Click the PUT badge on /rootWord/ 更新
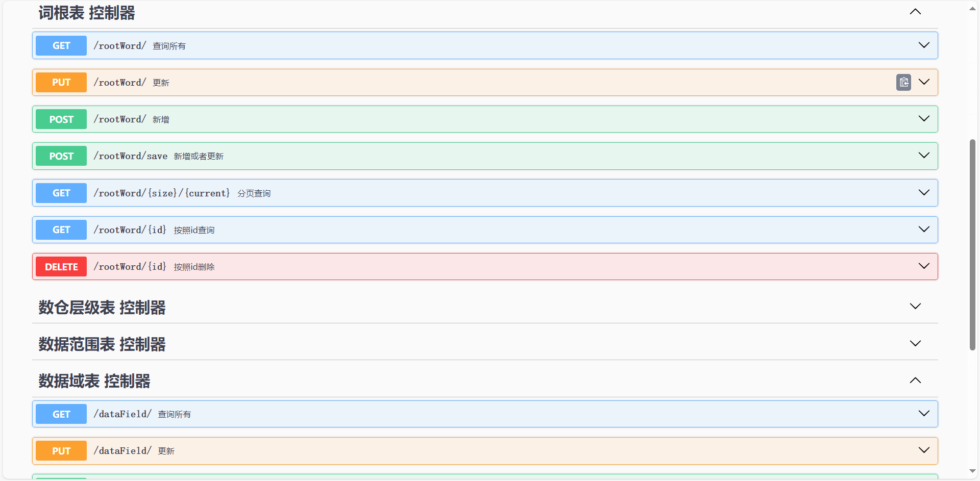The width and height of the screenshot is (980, 481). (x=61, y=82)
